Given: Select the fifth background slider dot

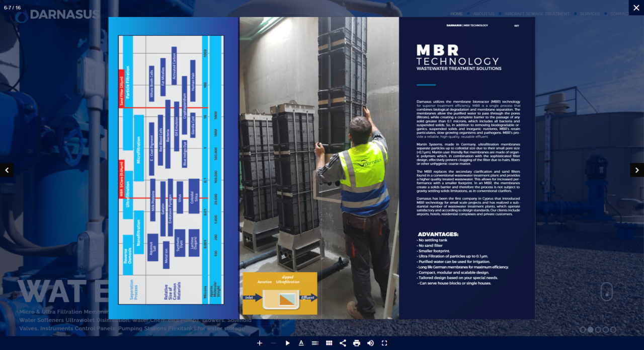Looking at the screenshot, I should tap(613, 330).
